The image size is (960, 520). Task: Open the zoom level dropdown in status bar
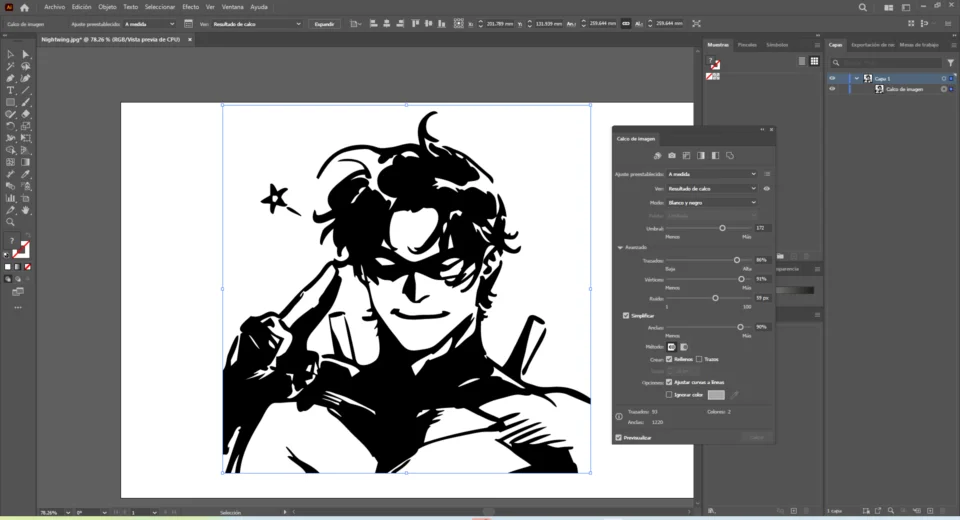coord(67,512)
